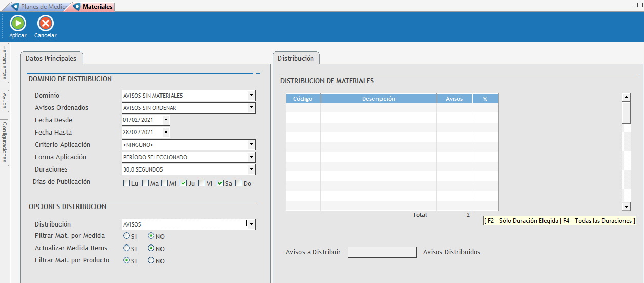Click the tab scroll left arrow
The width and height of the screenshot is (644, 283).
[636, 5]
